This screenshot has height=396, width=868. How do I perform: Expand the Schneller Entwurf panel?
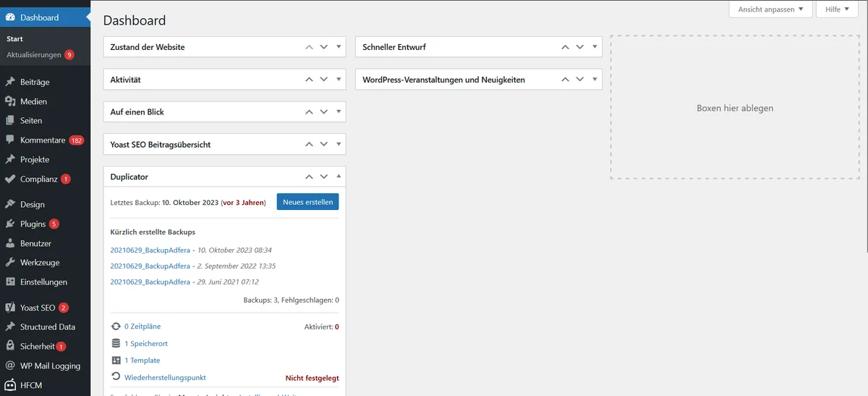[x=595, y=47]
